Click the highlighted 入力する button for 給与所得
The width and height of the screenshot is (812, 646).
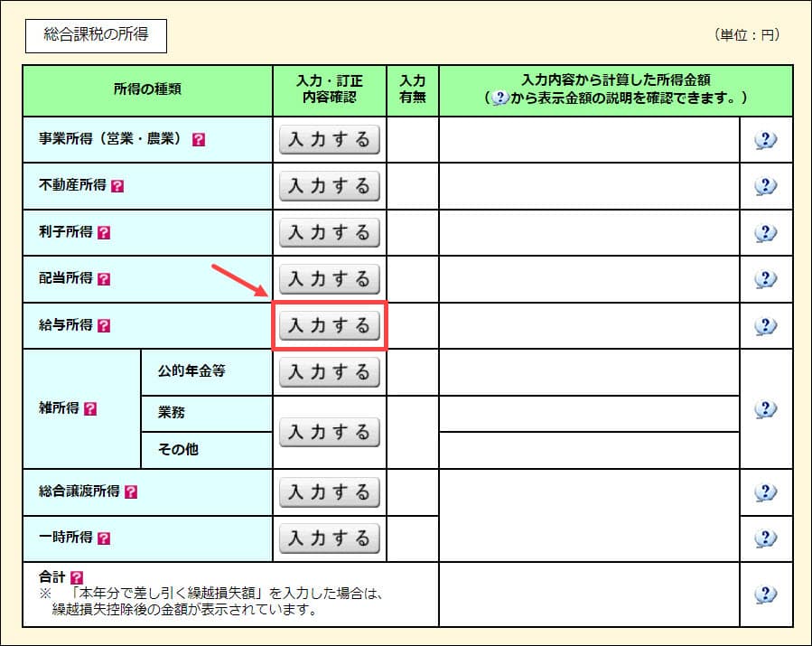pos(329,325)
